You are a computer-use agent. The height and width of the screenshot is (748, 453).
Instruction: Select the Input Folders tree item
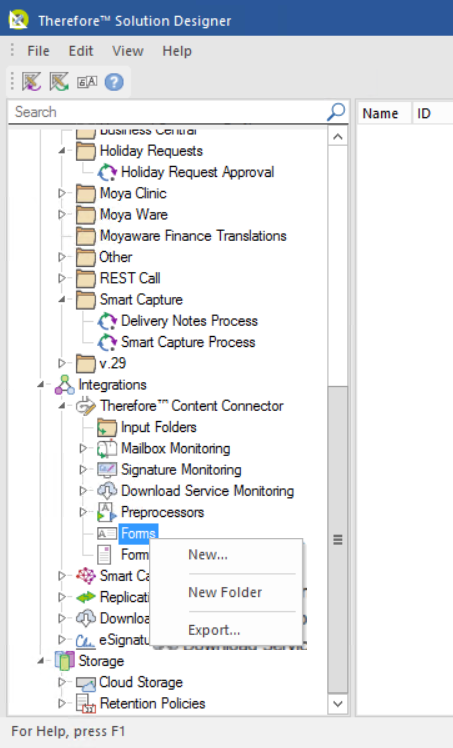pos(158,427)
